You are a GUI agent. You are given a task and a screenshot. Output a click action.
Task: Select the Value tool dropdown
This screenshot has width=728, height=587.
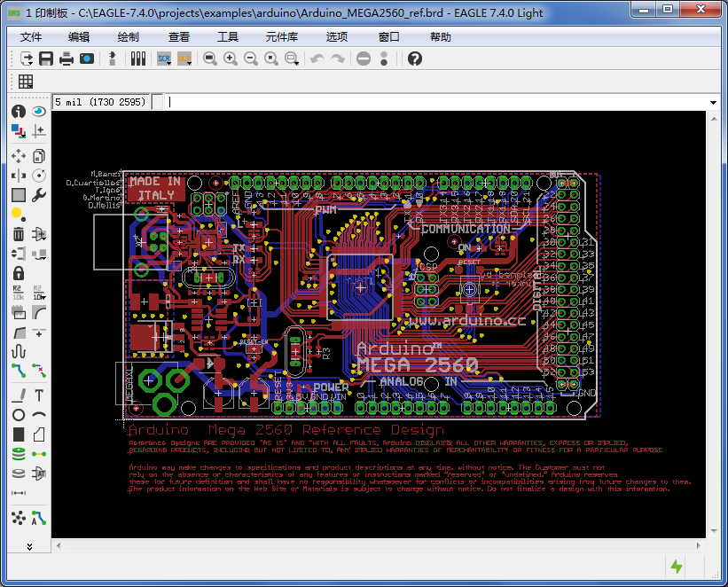point(39,293)
